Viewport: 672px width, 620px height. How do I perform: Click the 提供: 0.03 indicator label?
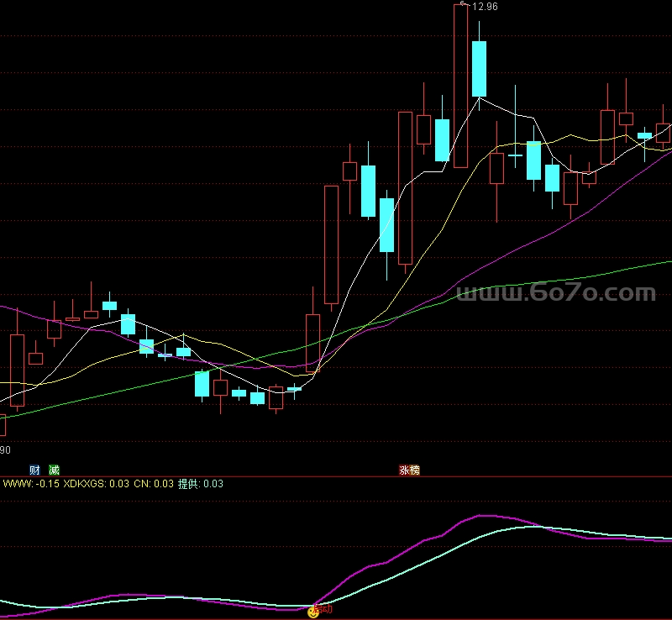pyautogui.click(x=201, y=484)
